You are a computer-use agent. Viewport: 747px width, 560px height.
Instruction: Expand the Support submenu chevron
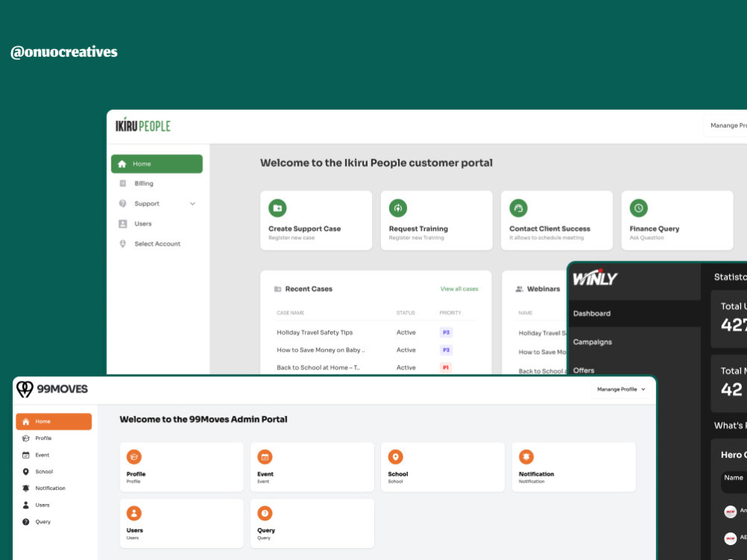click(193, 204)
